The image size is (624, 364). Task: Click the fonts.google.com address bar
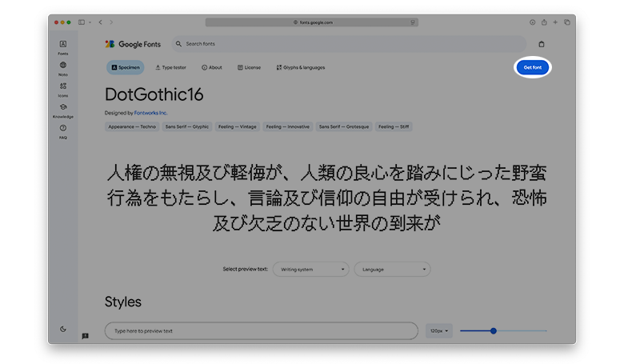pyautogui.click(x=312, y=22)
